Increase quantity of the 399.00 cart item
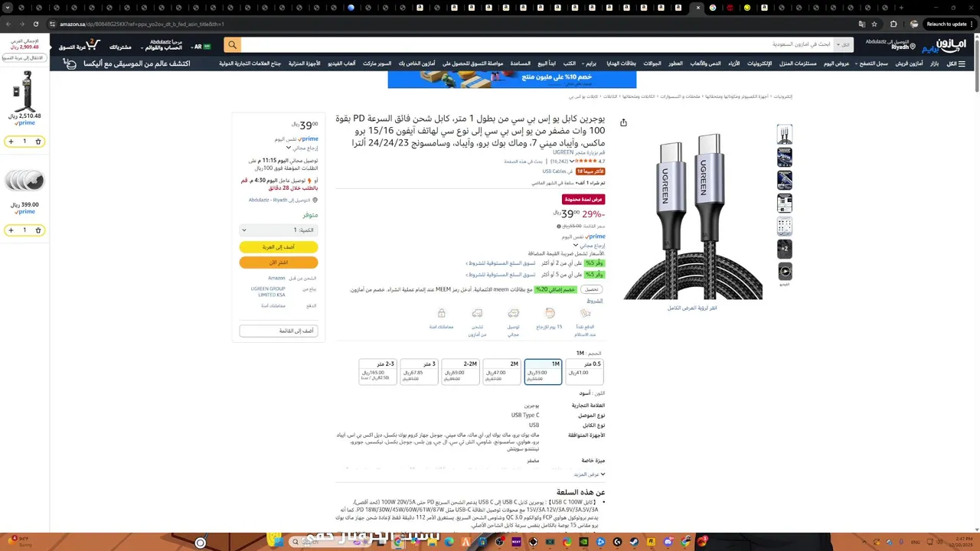This screenshot has width=980, height=551. pyautogui.click(x=11, y=230)
